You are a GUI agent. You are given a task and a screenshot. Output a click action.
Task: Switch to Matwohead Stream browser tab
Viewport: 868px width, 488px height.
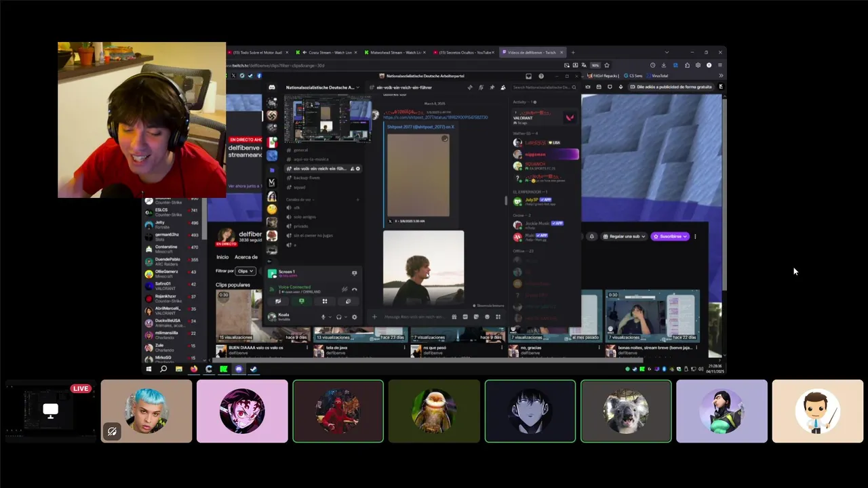point(394,52)
